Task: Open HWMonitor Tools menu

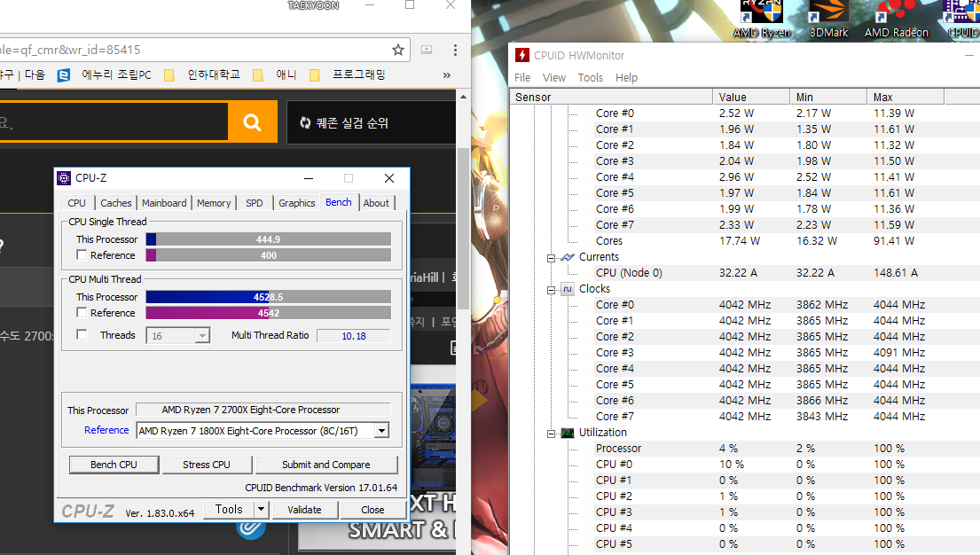Action: [x=590, y=77]
